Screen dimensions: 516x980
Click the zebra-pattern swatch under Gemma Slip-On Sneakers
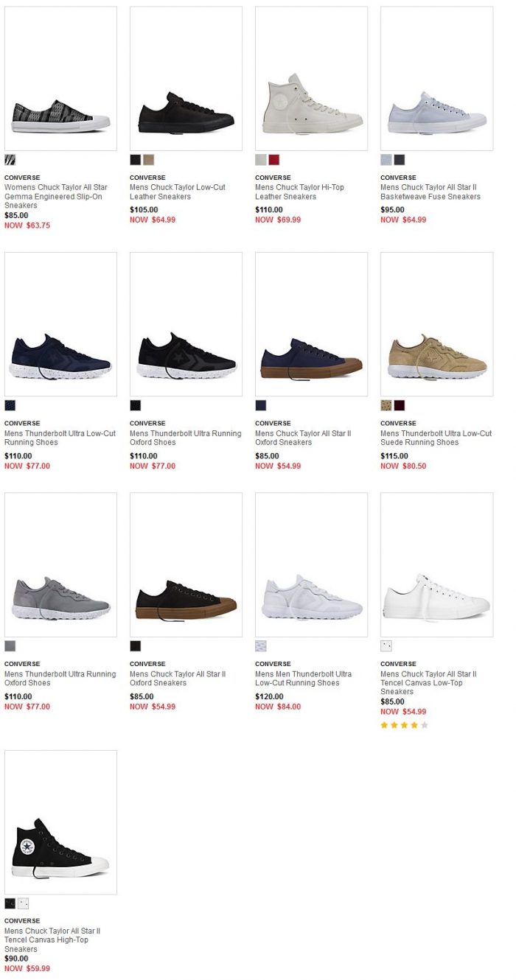[x=10, y=160]
